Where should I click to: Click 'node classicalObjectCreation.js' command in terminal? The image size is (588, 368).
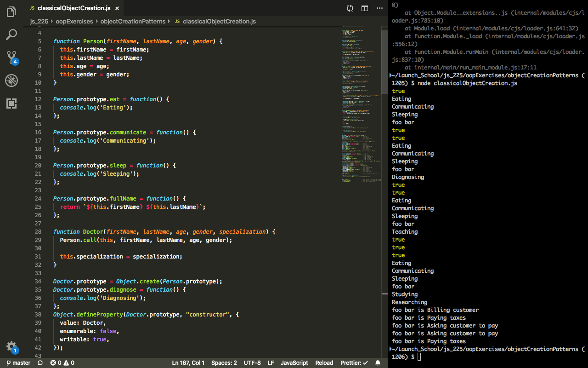(467, 83)
